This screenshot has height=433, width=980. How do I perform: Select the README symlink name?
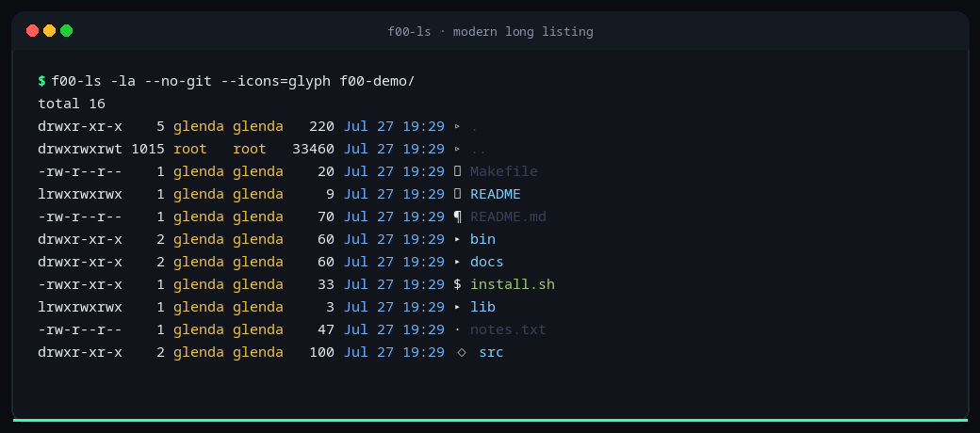[496, 194]
